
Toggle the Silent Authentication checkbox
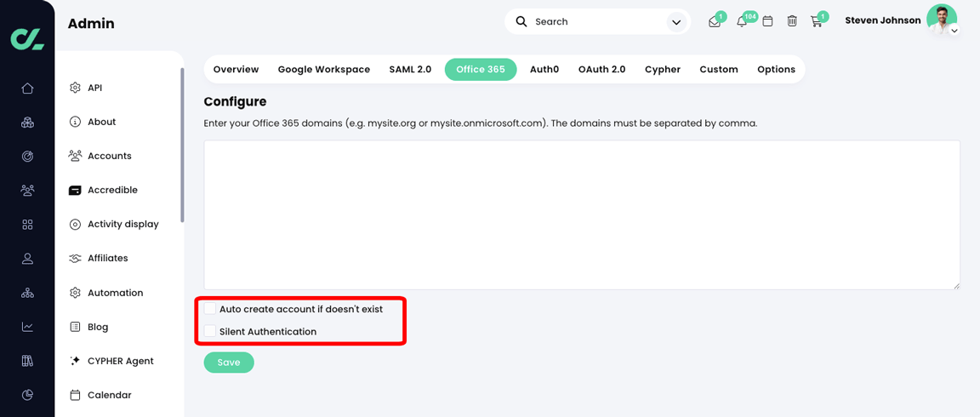[x=210, y=331]
